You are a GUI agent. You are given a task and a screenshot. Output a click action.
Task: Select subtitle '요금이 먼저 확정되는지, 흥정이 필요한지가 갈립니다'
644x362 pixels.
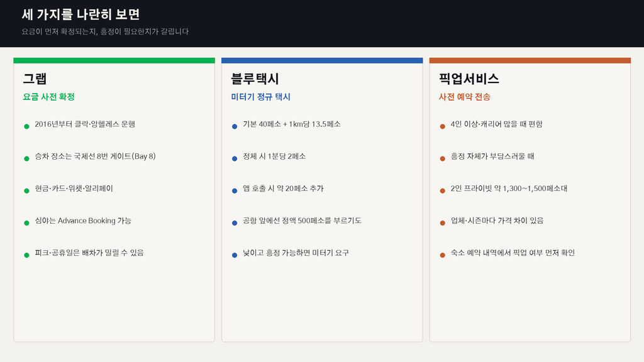click(x=105, y=31)
